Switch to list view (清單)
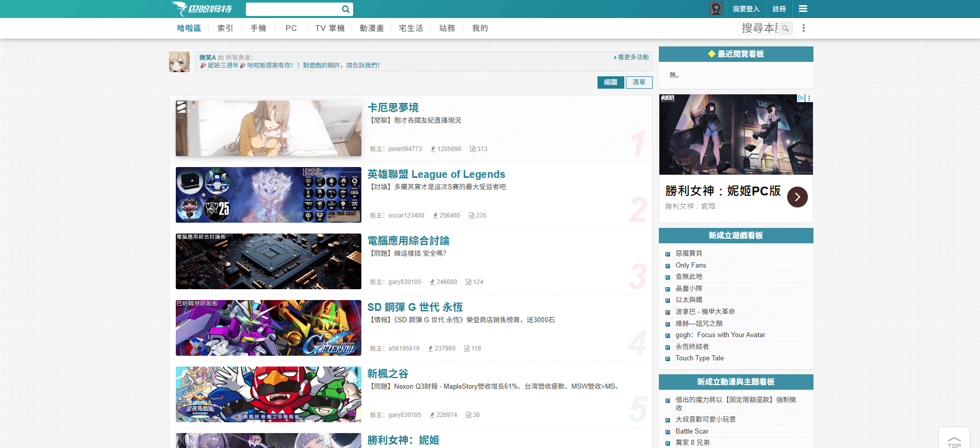Image resolution: width=980 pixels, height=448 pixels. pos(639,82)
